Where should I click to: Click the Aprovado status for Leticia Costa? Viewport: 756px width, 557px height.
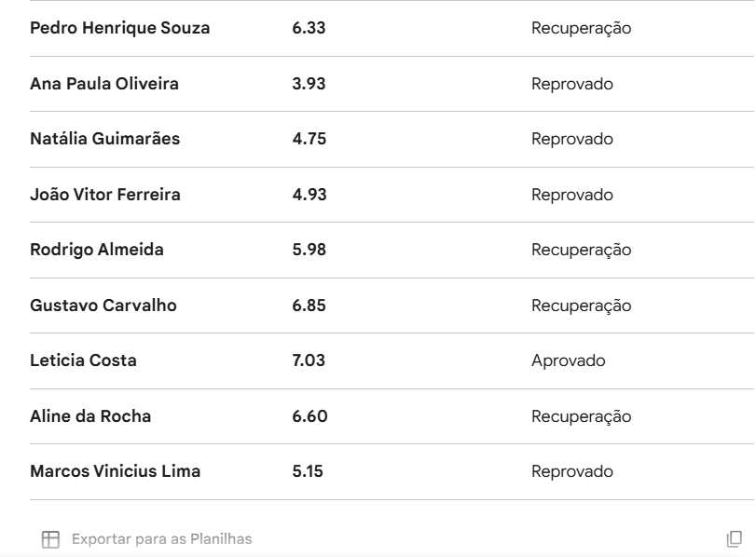[568, 360]
